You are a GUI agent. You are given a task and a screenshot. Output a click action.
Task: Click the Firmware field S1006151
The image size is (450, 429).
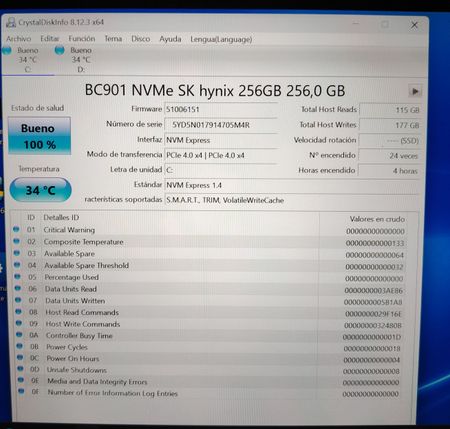tap(221, 109)
